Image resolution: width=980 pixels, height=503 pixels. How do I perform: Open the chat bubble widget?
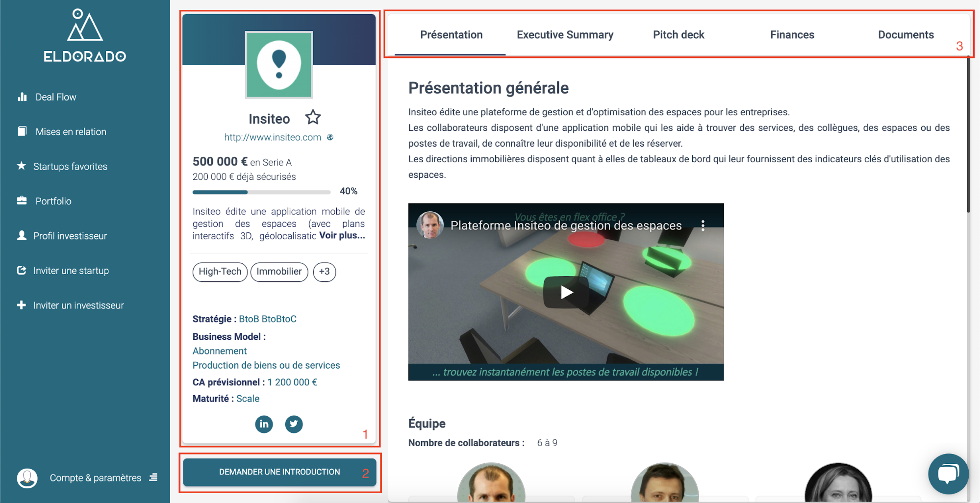(x=948, y=474)
